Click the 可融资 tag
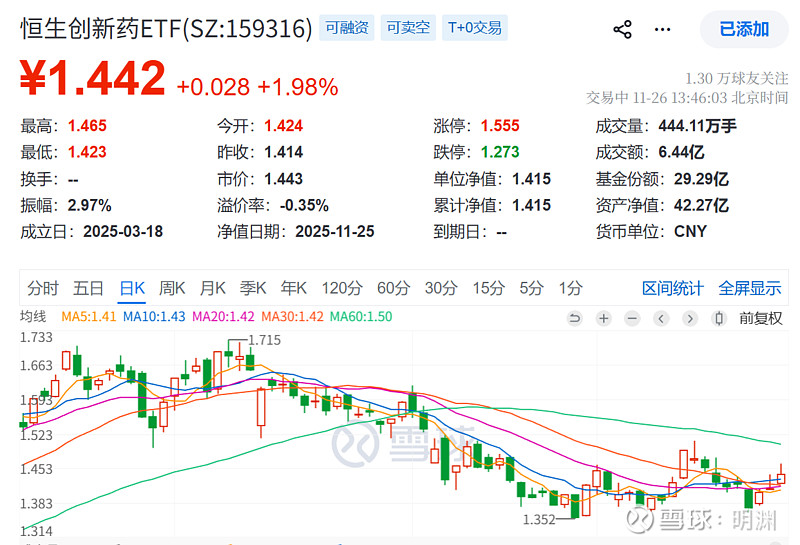The image size is (800, 545). [x=347, y=28]
